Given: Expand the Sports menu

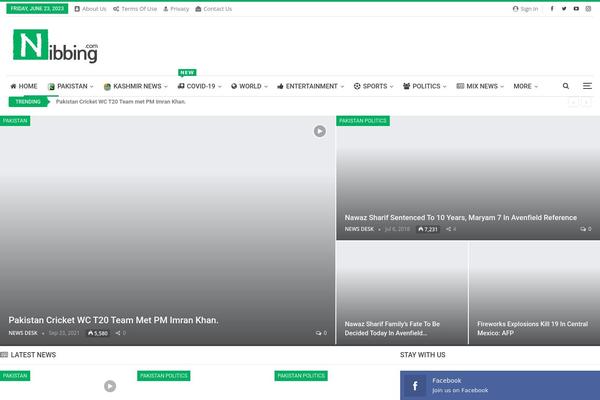Looking at the screenshot, I should pyautogui.click(x=373, y=86).
